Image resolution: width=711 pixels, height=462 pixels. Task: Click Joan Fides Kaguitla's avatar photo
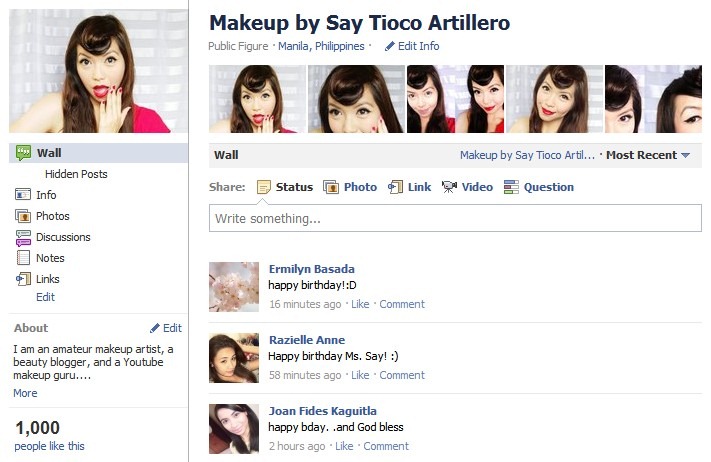click(234, 428)
